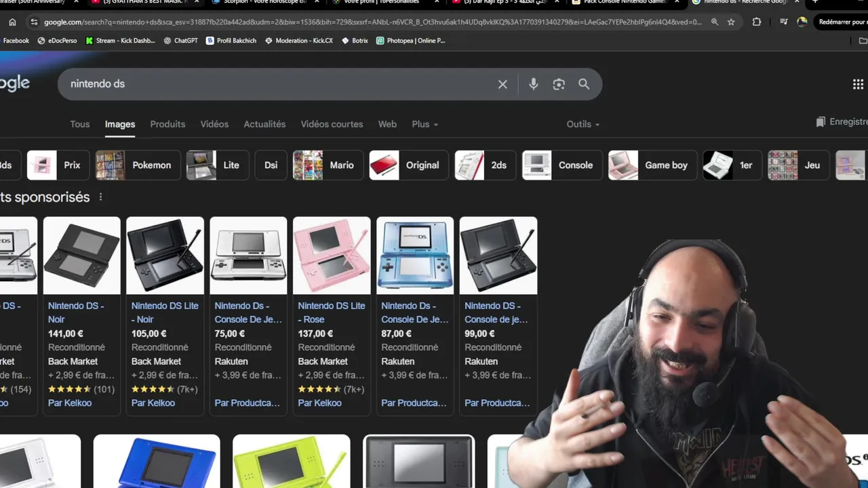Open the Google apps grid
Image resolution: width=868 pixels, height=488 pixels.
[858, 84]
